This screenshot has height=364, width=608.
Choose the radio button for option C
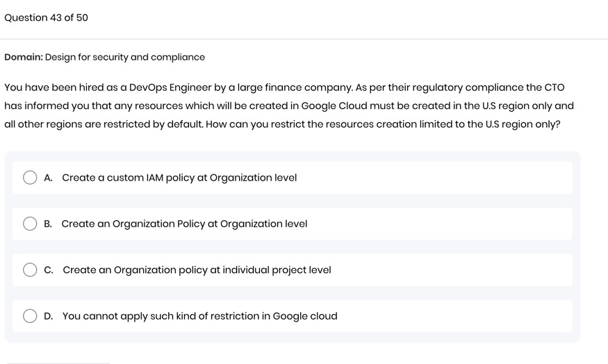coord(30,270)
